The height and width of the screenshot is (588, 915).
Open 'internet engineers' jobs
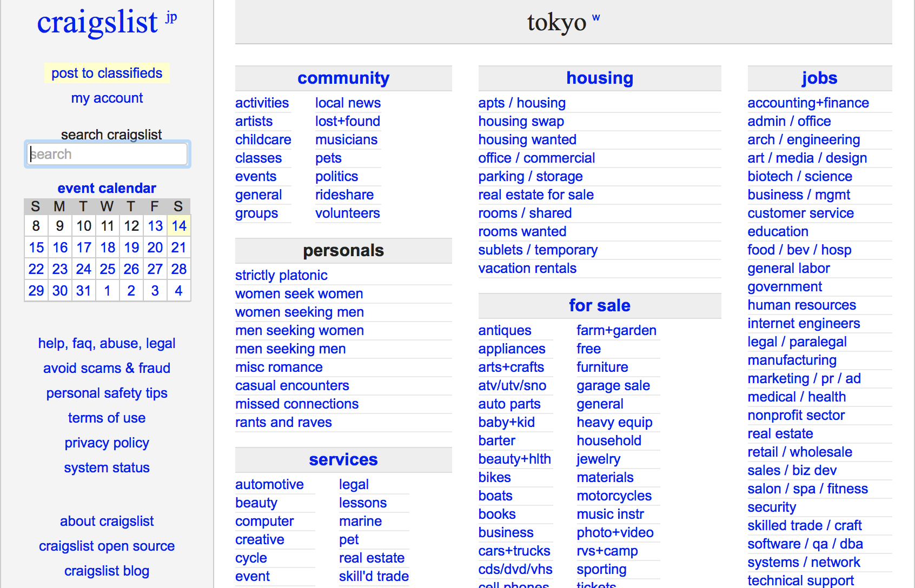[804, 323]
